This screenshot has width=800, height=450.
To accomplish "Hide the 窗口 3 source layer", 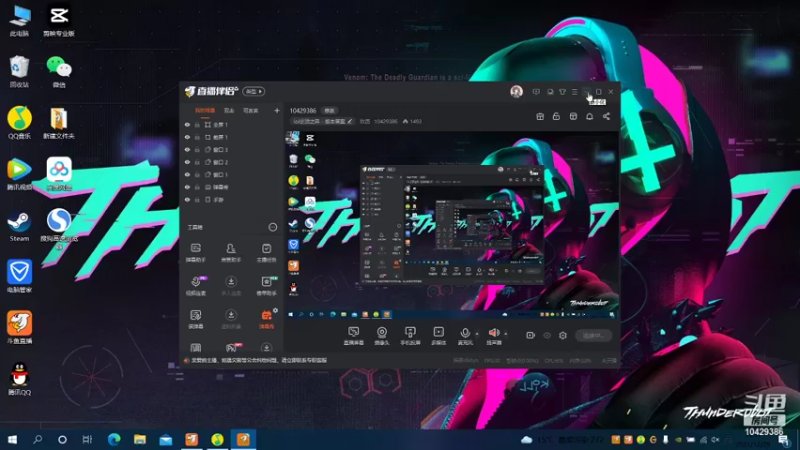I will tap(187, 149).
